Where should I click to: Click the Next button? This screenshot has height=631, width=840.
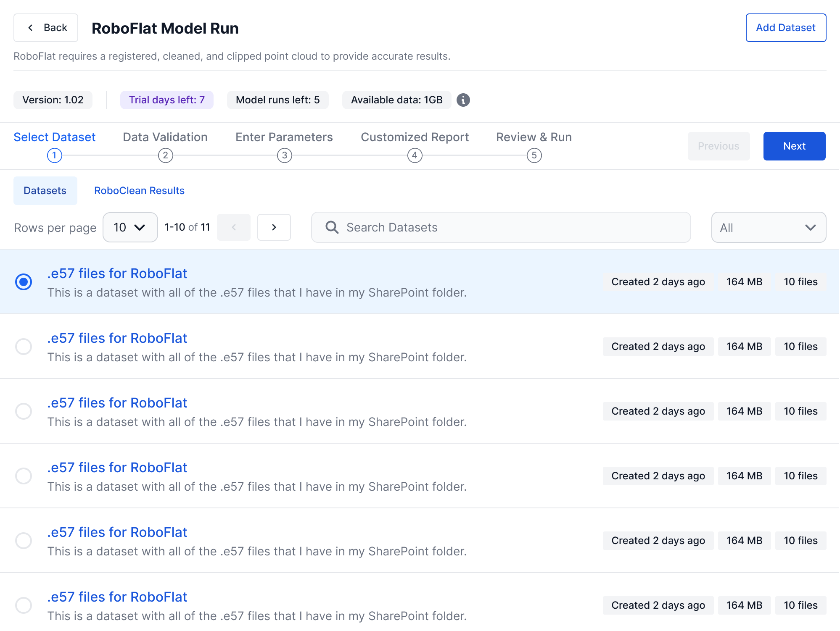point(795,146)
